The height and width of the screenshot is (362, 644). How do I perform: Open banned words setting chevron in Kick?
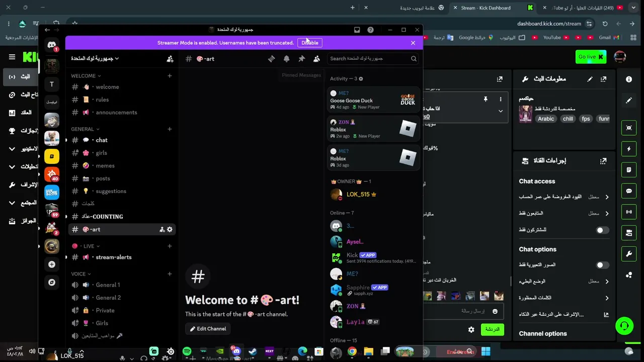(607, 298)
